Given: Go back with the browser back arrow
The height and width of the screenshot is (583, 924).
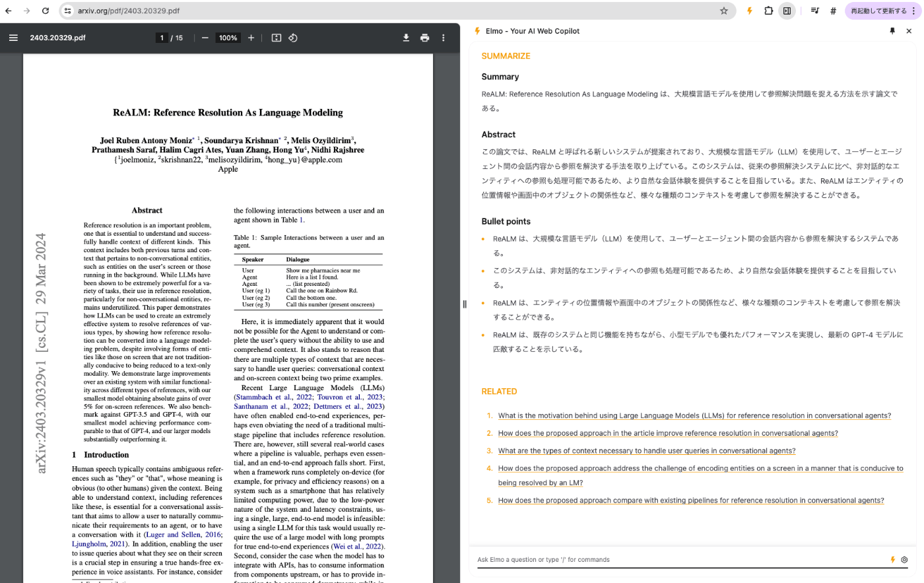Looking at the screenshot, I should (9, 11).
